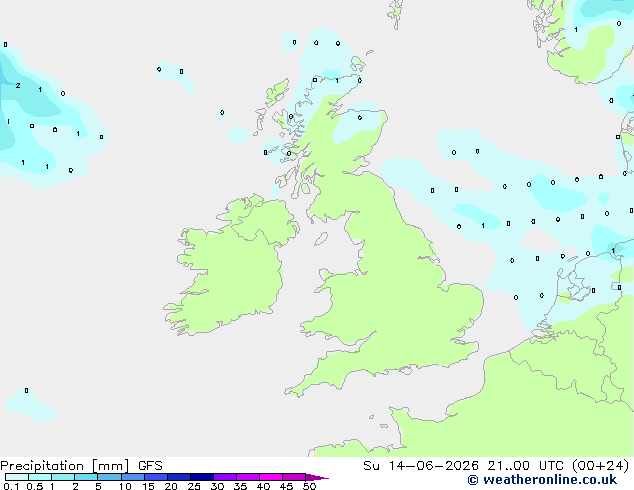Click the '25' legend scale label
This screenshot has height=490, width=634.
tap(194, 486)
